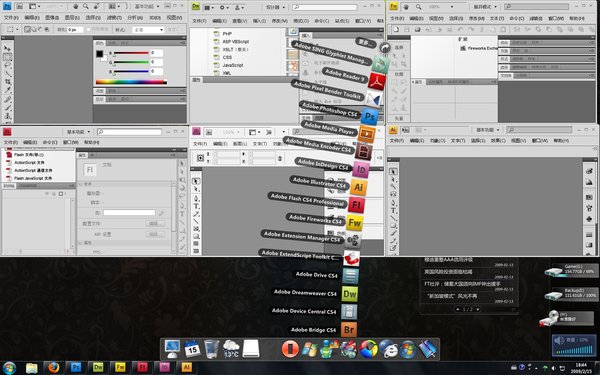600x375 pixels.
Task: Switch to Fireworks via the taskbar Fw button
Action: point(120,368)
